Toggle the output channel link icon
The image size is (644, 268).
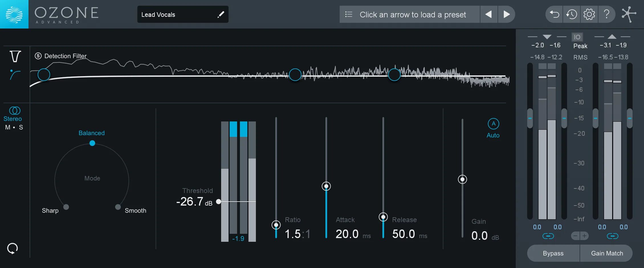click(612, 236)
